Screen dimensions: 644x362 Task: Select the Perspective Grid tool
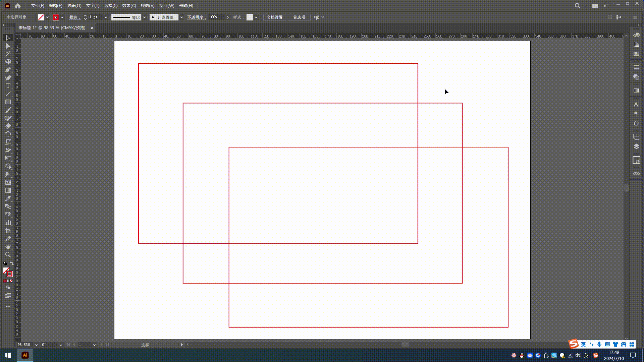(8, 174)
